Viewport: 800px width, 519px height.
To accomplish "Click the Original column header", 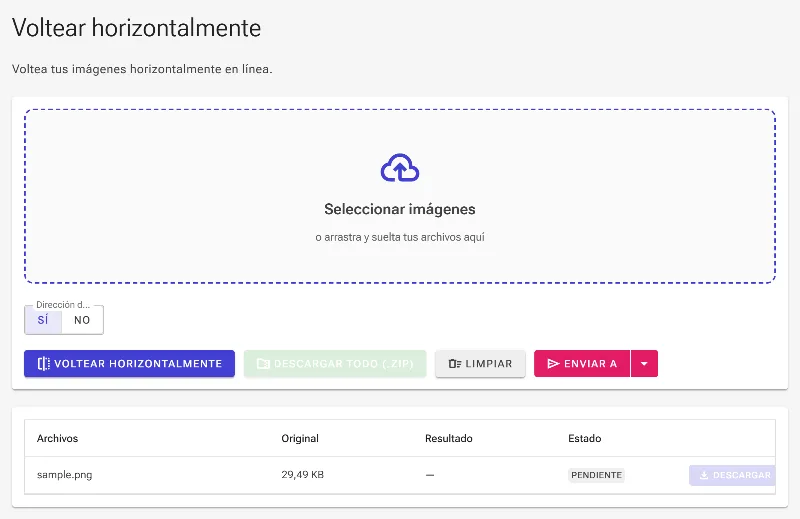I will (300, 438).
